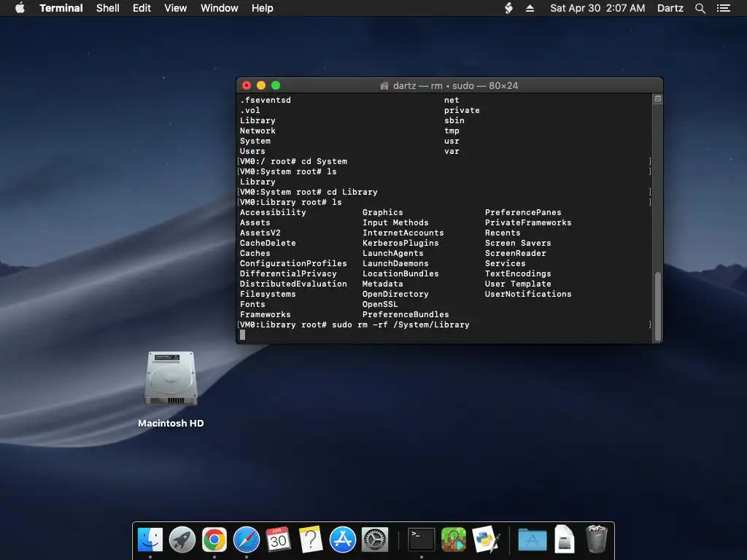Screen dimensions: 747x560
Task: Click DistributedEvaluation in the listing
Action: (x=293, y=284)
